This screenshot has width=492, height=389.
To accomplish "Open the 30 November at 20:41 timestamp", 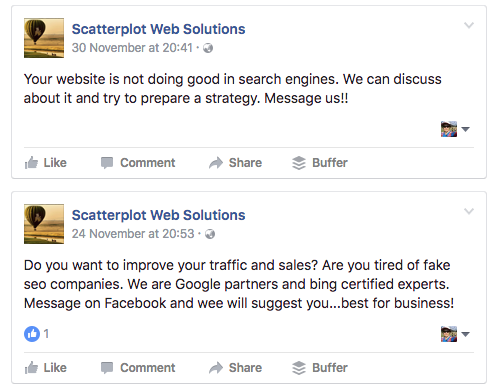I will coord(132,48).
